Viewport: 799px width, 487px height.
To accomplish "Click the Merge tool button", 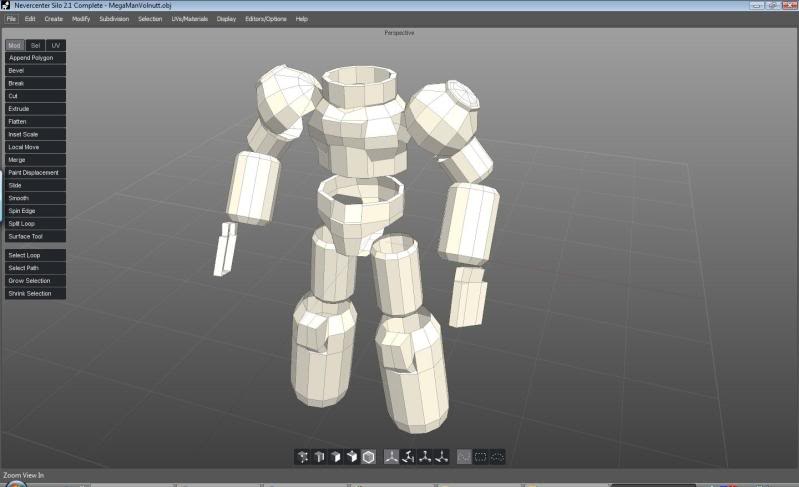I will pos(35,159).
